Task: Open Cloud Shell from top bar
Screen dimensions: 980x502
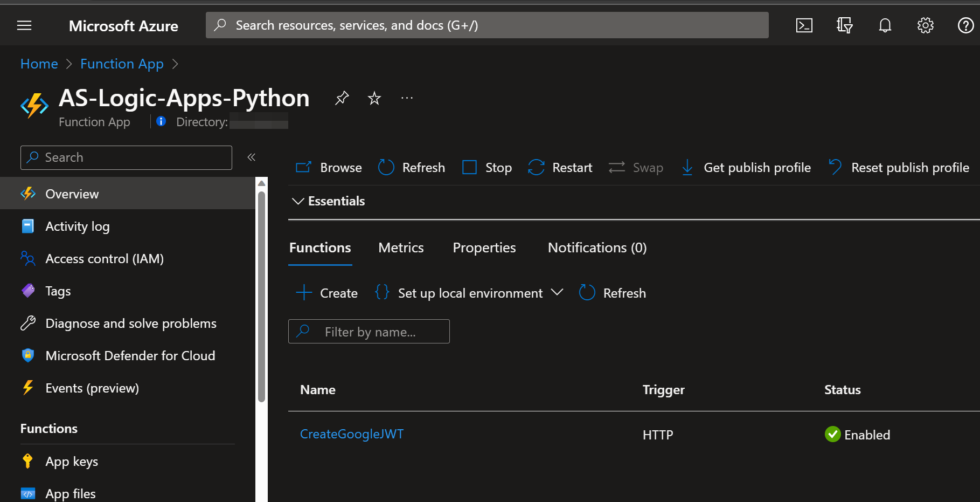Action: (x=804, y=25)
